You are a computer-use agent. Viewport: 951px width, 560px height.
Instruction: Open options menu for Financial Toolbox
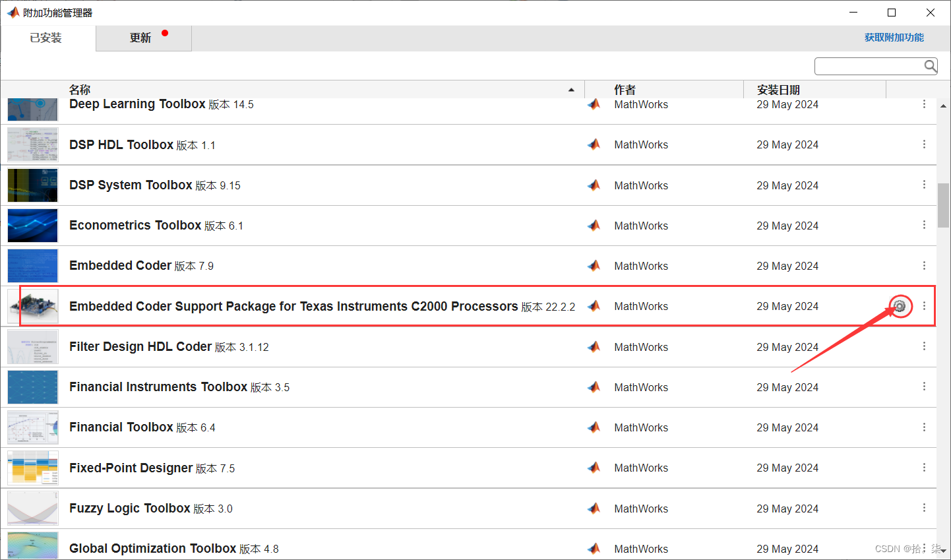coord(924,427)
